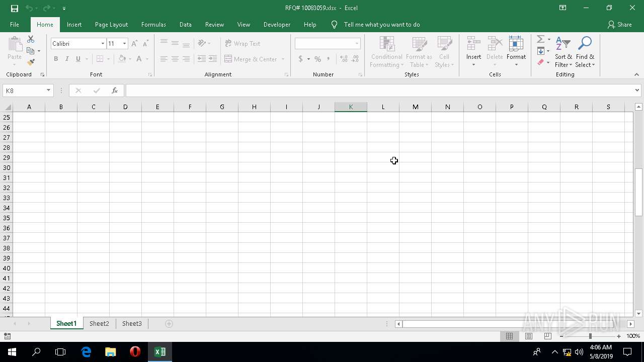Open the Number Format dropdown
This screenshot has width=644, height=362.
point(357,44)
